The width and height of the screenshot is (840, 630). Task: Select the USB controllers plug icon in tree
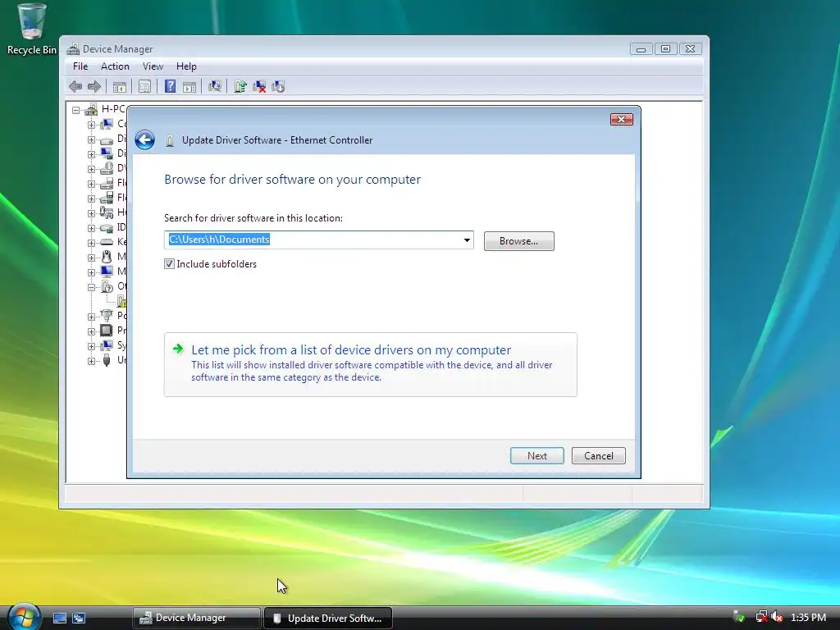107,360
